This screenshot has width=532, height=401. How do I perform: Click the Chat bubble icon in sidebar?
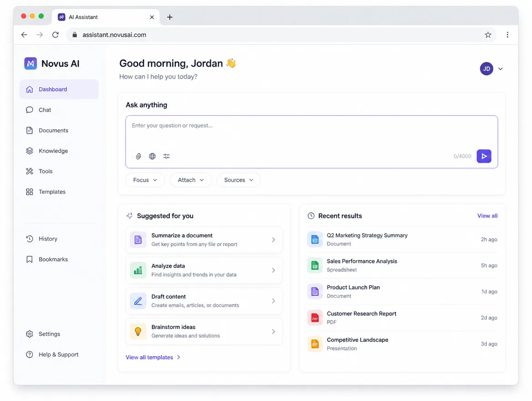30,110
